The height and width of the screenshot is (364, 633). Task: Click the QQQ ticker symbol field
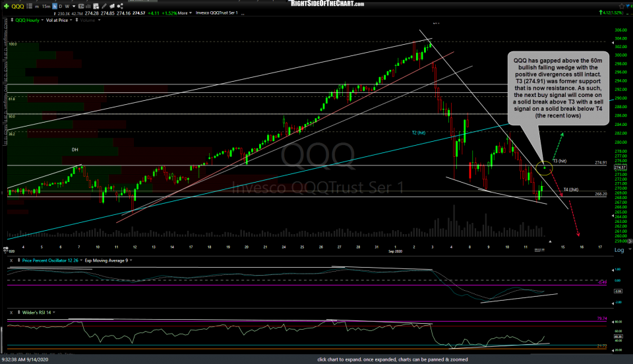pyautogui.click(x=18, y=7)
